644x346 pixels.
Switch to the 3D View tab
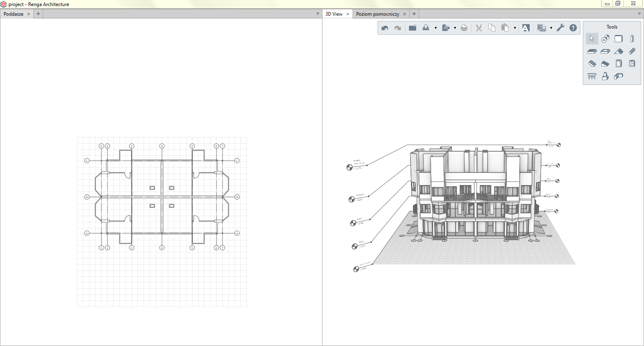click(334, 14)
